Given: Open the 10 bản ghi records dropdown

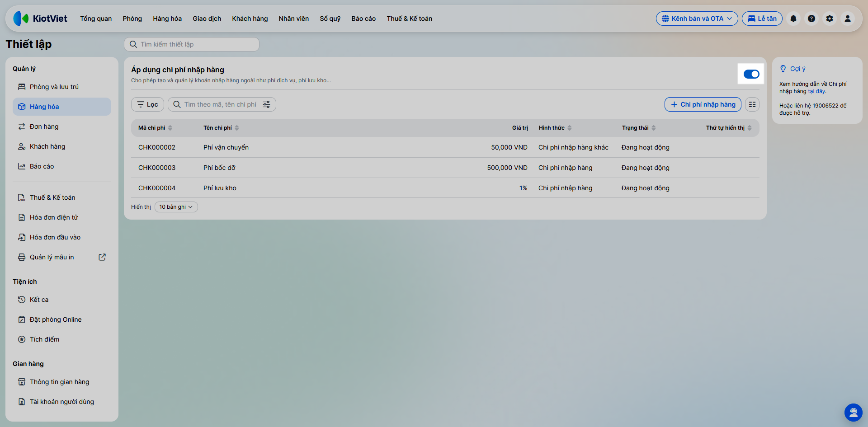Looking at the screenshot, I should tap(176, 207).
